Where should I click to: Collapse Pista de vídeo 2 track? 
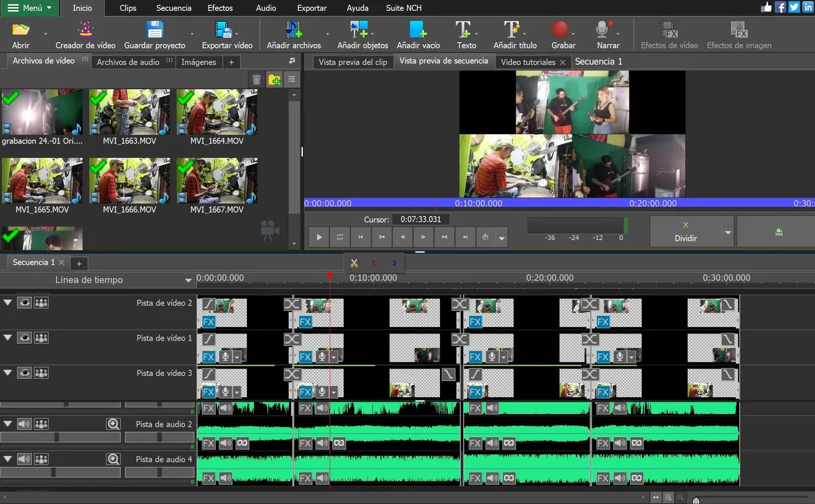coord(8,303)
